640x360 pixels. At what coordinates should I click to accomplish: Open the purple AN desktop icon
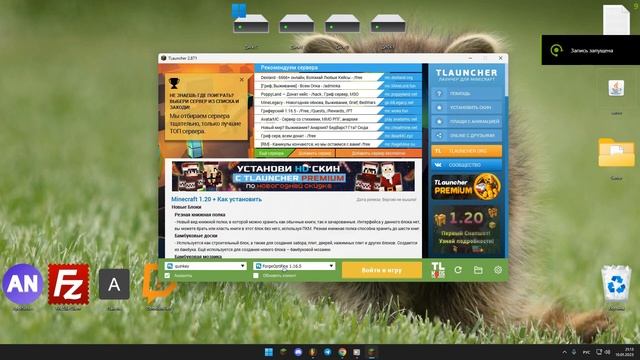22,284
